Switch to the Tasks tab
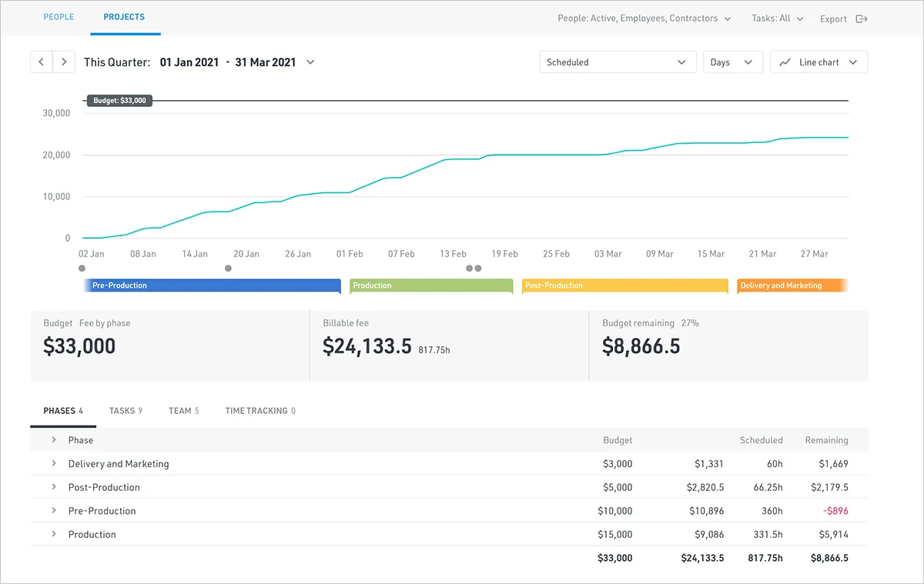 [x=126, y=411]
